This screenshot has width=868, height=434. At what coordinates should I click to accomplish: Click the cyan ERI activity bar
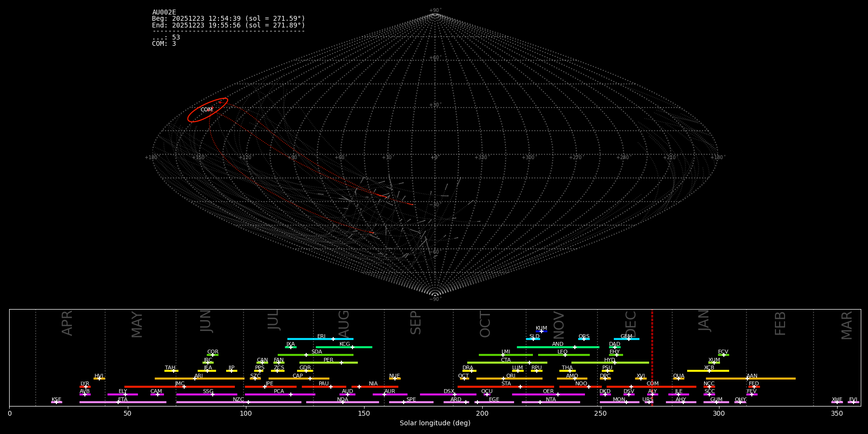click(x=320, y=339)
